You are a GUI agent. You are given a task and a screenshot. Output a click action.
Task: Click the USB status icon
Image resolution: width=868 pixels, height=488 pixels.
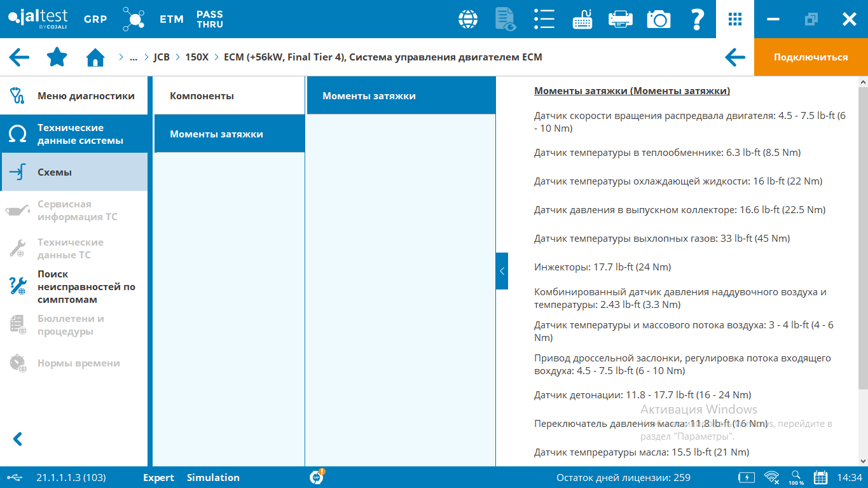16,477
